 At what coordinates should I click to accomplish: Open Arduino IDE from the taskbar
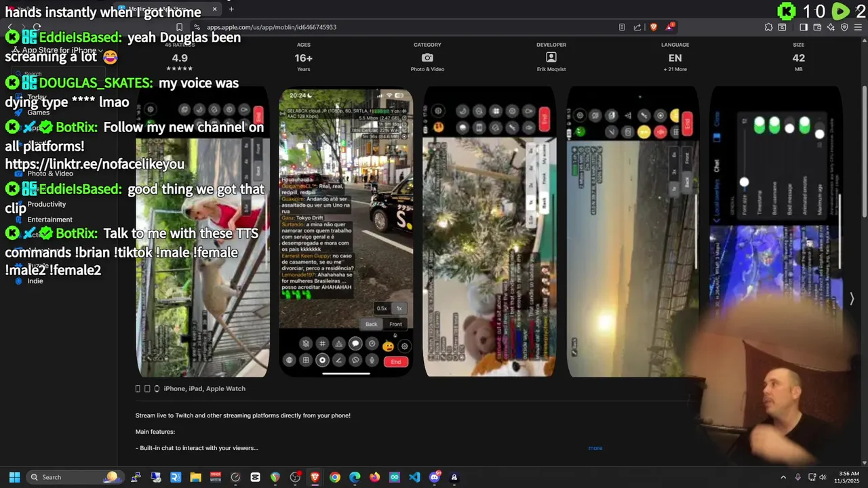coord(395,477)
